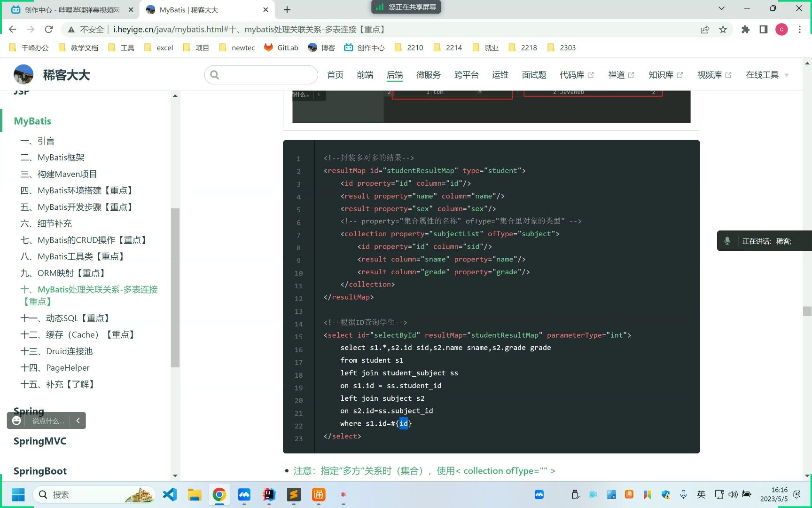812x508 pixels.
Task: Open the tab search dropdown arrow
Action: click(x=721, y=8)
